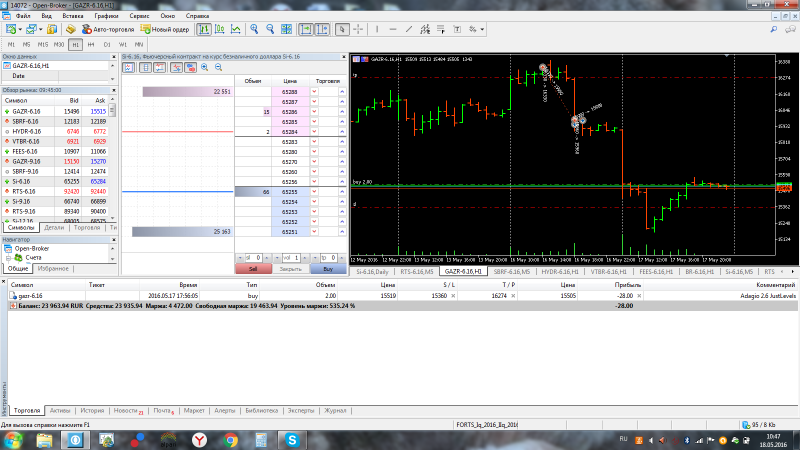Increase the sl value with stepper arrow
The image size is (800, 450).
click(266, 258)
